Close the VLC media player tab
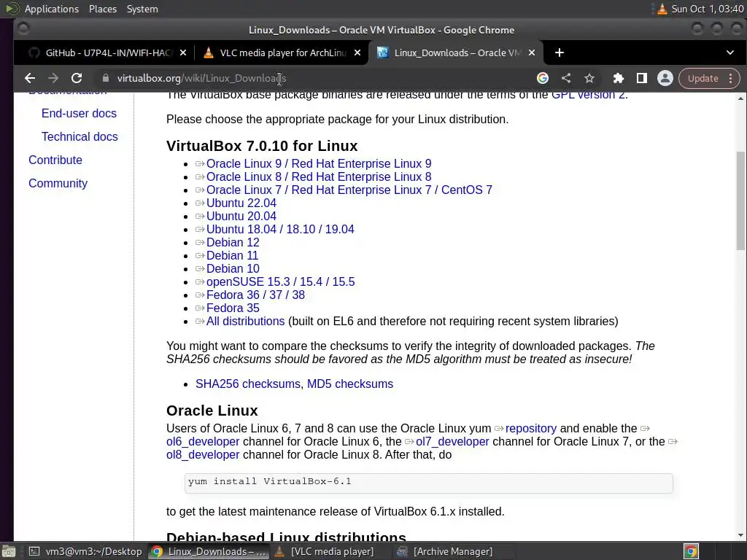 point(357,52)
